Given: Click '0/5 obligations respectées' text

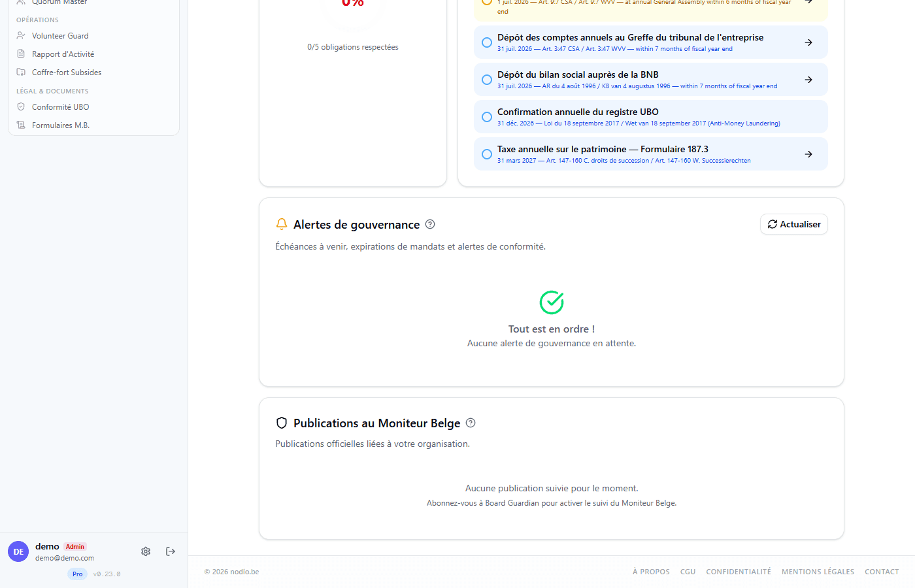Looking at the screenshot, I should (353, 47).
